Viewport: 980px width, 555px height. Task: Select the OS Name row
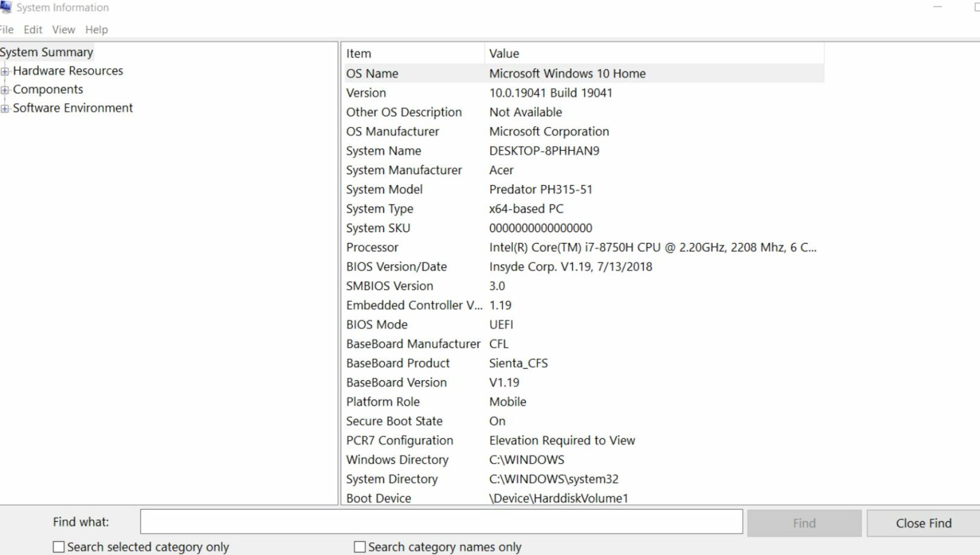coord(574,73)
